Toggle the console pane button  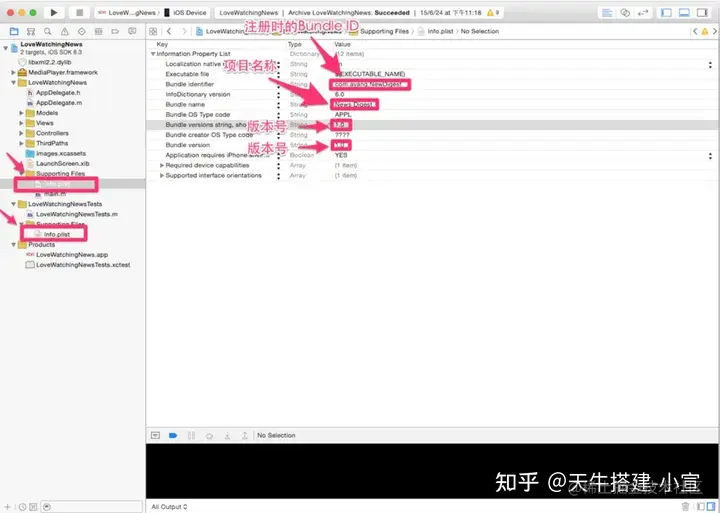click(x=711, y=507)
